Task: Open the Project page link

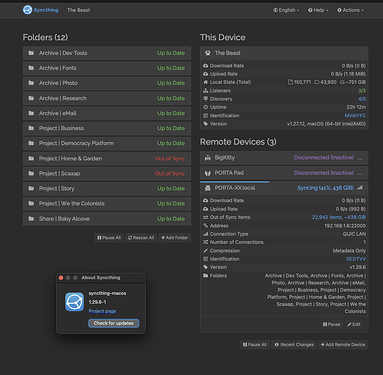Action: pos(102,311)
